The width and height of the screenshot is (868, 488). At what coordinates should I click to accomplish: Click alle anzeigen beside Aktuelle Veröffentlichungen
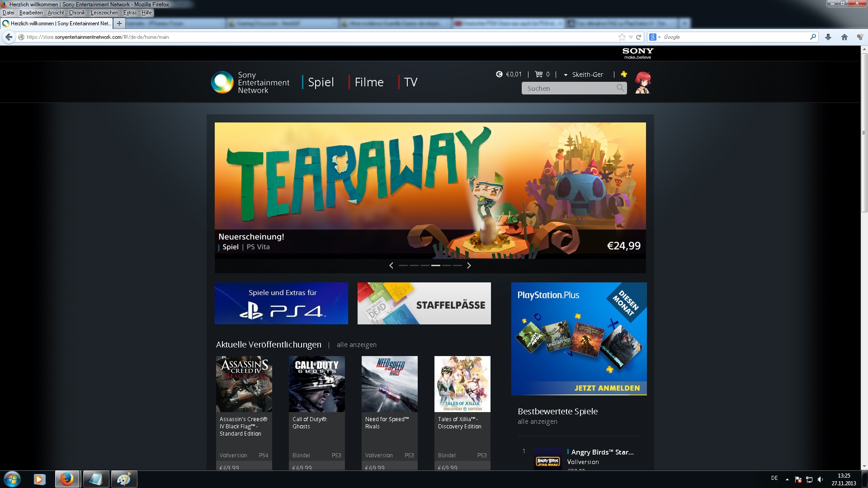click(x=357, y=345)
